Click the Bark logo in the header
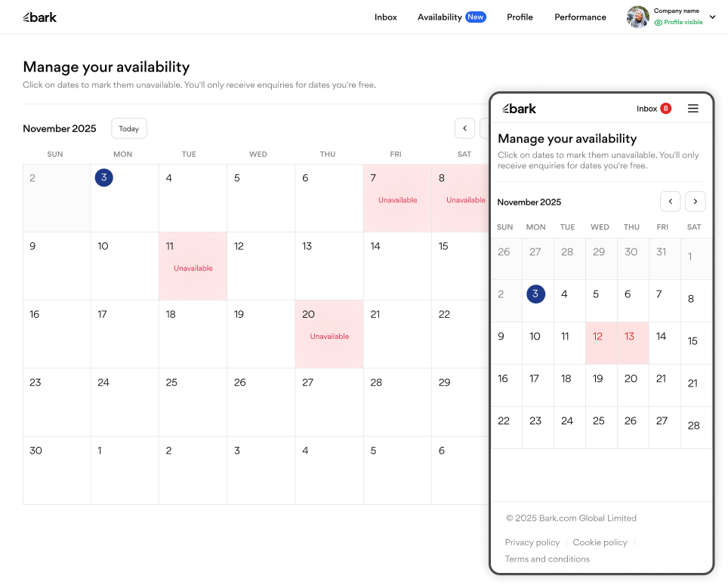The width and height of the screenshot is (728, 588). [x=39, y=17]
